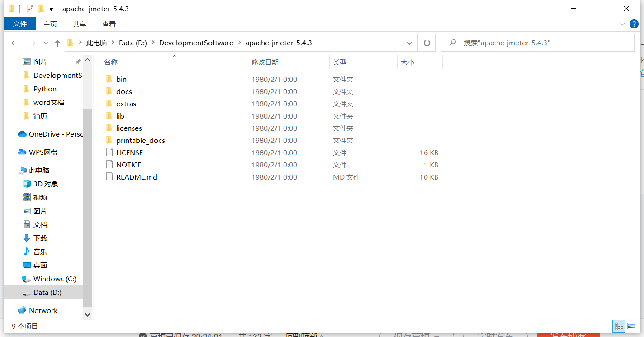Open 下载 folder in sidebar
The image size is (644, 337).
[35, 238]
